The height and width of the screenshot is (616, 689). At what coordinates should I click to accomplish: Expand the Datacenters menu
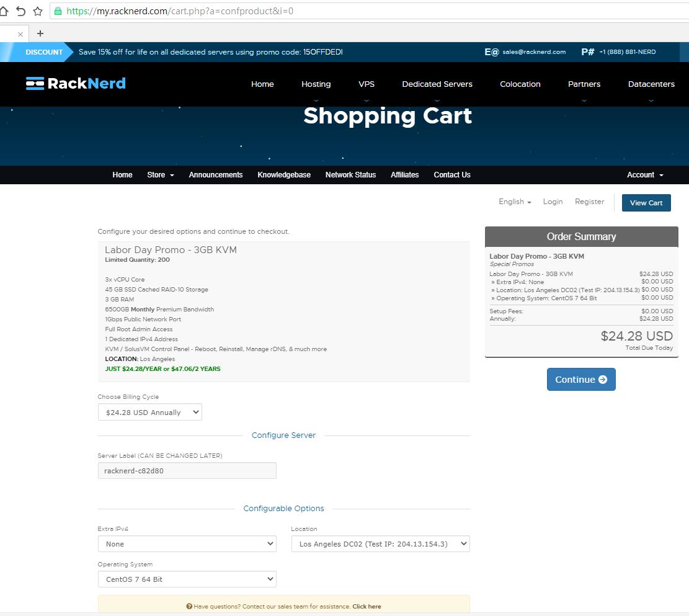point(651,84)
